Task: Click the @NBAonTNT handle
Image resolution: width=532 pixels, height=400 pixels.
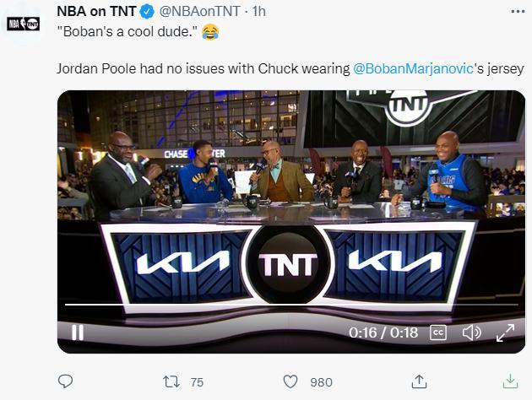Action: tap(199, 12)
